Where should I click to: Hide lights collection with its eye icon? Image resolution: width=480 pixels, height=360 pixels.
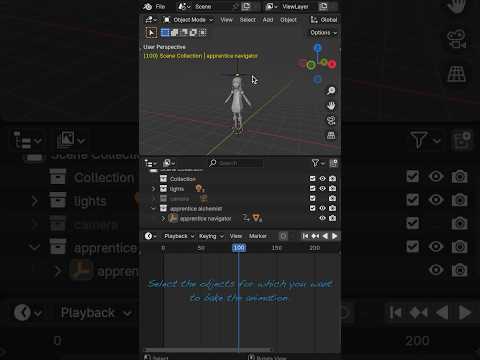tap(322, 188)
